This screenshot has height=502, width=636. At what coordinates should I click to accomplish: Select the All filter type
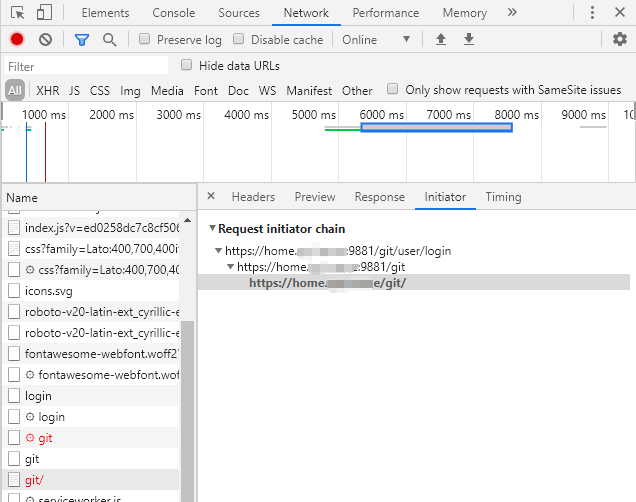15,90
